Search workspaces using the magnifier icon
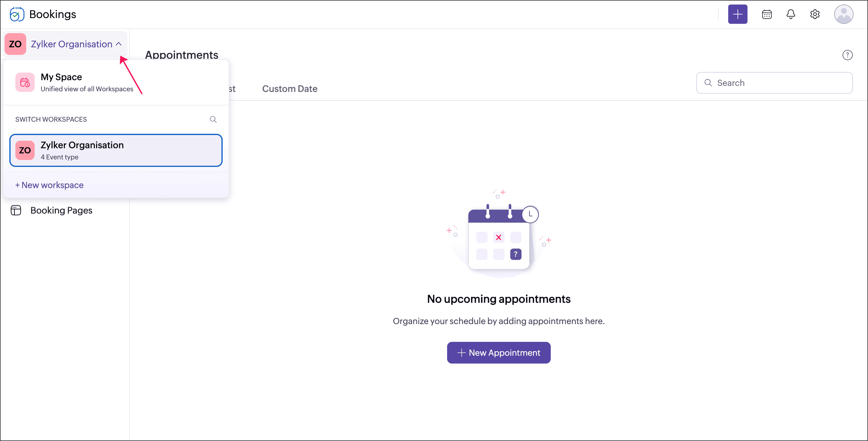Image resolution: width=868 pixels, height=441 pixels. (213, 119)
